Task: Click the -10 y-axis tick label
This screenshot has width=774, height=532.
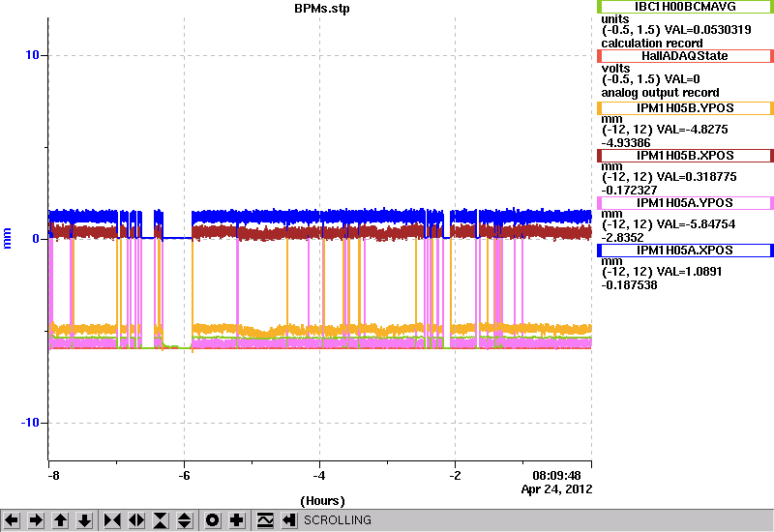Action: [30, 423]
